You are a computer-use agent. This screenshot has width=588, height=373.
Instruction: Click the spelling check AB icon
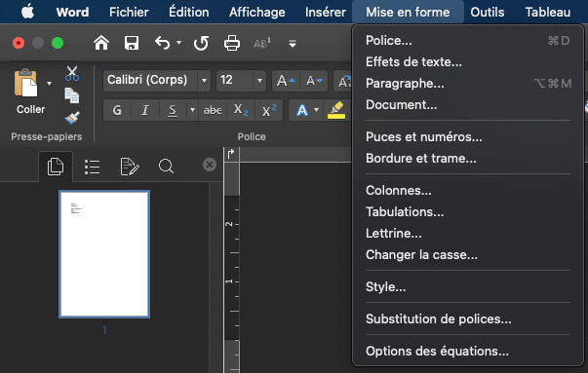(x=262, y=44)
